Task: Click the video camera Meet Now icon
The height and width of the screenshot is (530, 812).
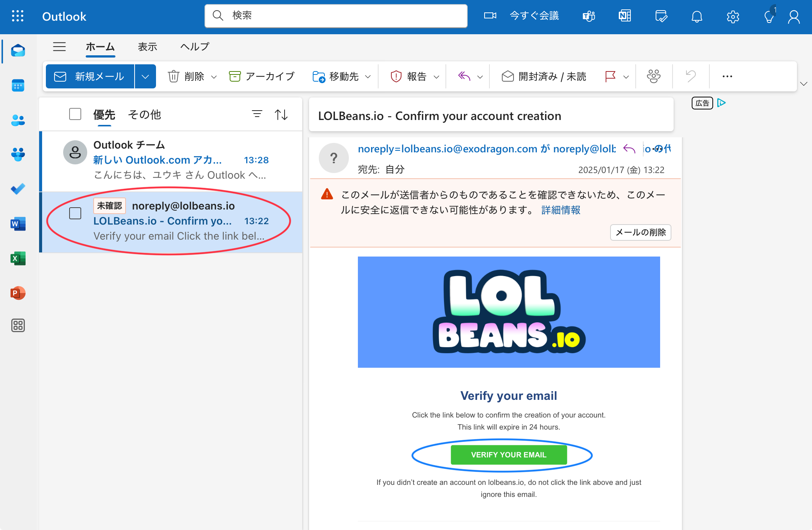Action: click(490, 16)
